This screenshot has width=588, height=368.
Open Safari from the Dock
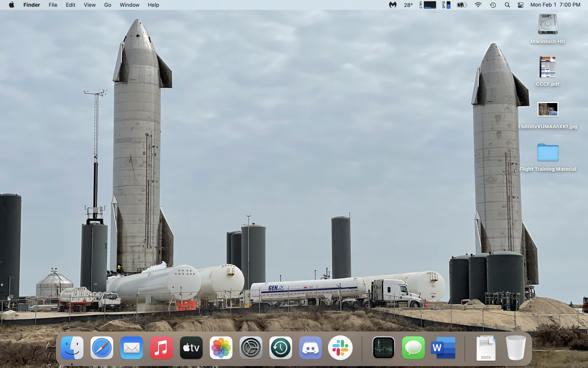coord(102,348)
